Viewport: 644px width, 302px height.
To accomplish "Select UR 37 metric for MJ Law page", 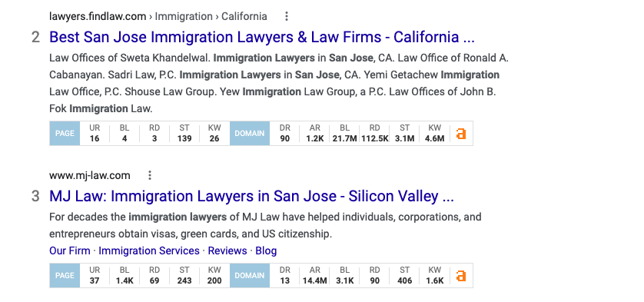I will [95, 276].
